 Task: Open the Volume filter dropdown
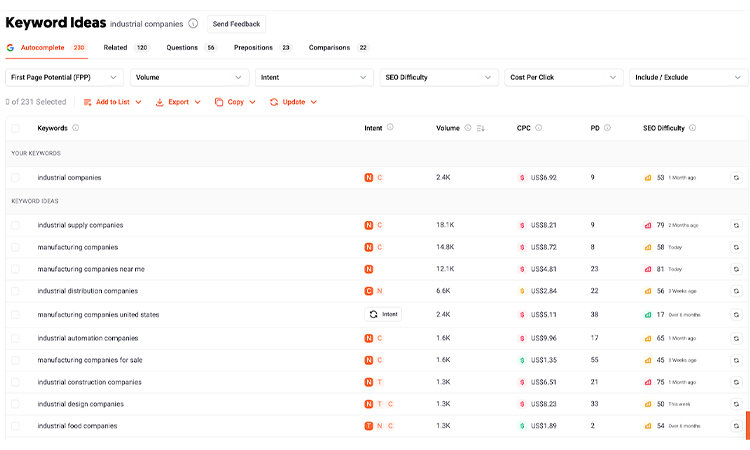coord(189,77)
